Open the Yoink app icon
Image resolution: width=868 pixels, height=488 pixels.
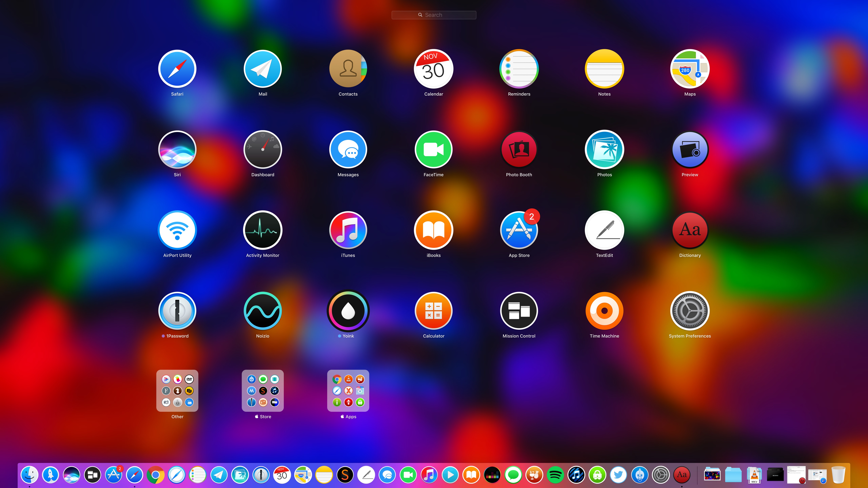coord(348,311)
